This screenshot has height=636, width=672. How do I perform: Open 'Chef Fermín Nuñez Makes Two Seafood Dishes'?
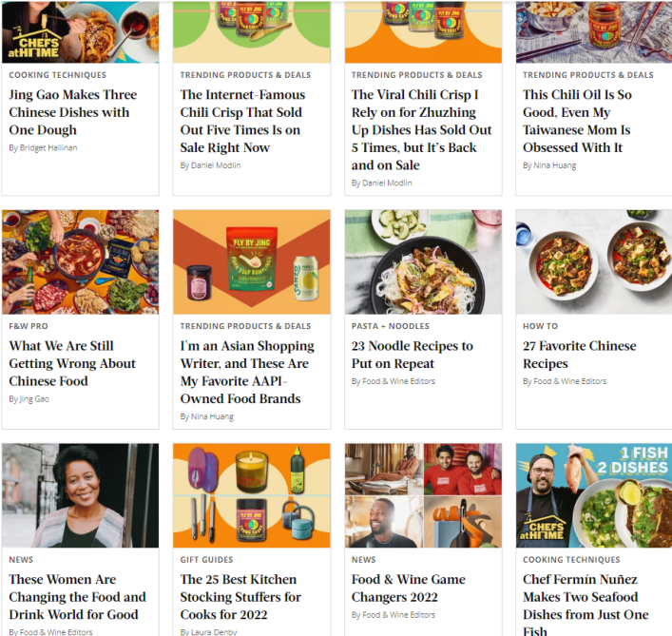point(586,605)
